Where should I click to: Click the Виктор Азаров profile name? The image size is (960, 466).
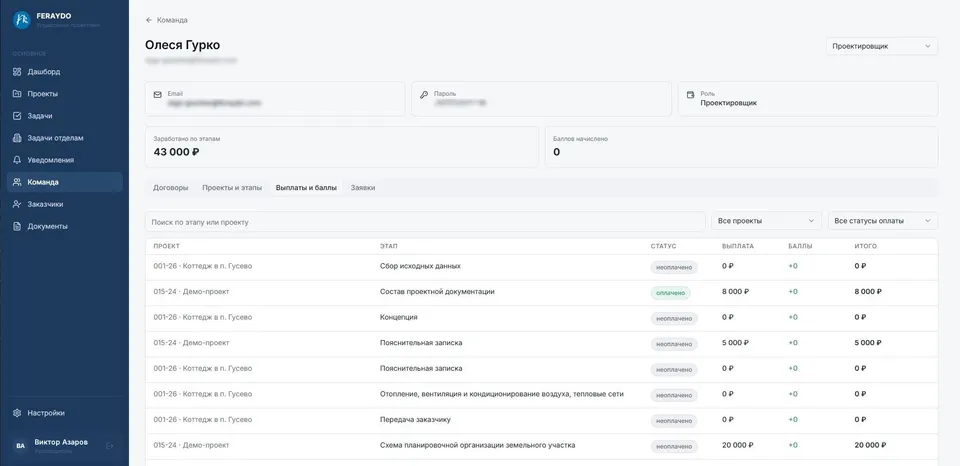click(61, 442)
